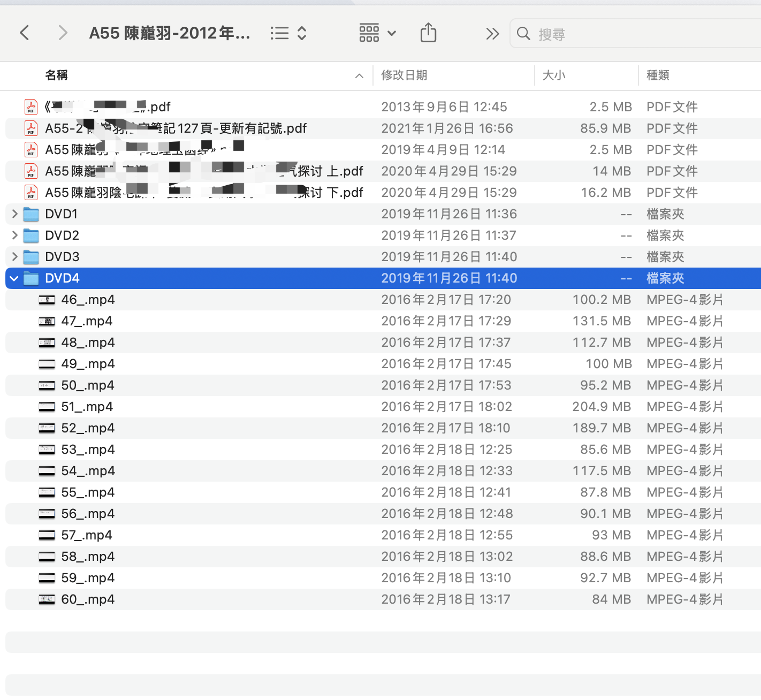Show more toolbar items via double chevron
Image resolution: width=761 pixels, height=700 pixels.
click(492, 34)
